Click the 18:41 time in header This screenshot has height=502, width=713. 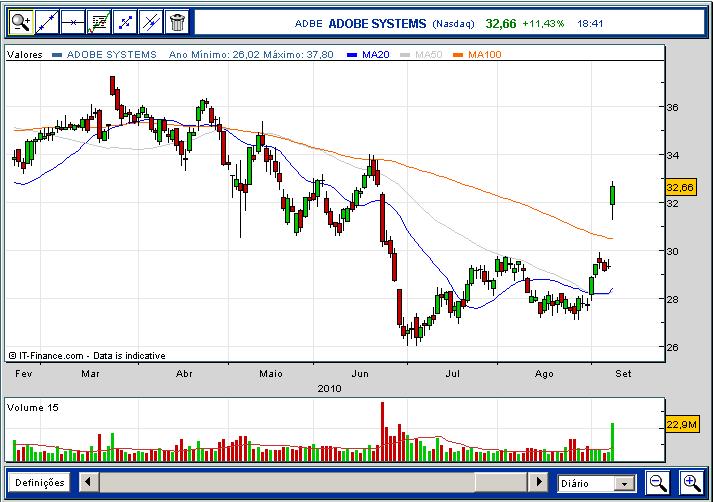[590, 24]
